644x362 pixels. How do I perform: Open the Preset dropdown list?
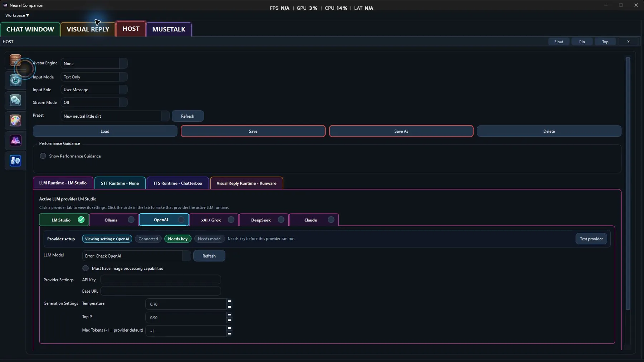tap(165, 116)
